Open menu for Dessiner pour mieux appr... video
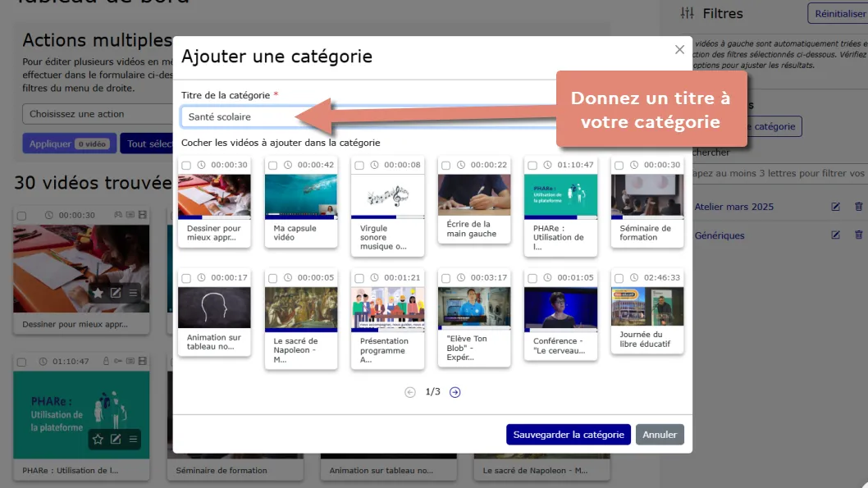This screenshot has height=488, width=868. pos(133,293)
